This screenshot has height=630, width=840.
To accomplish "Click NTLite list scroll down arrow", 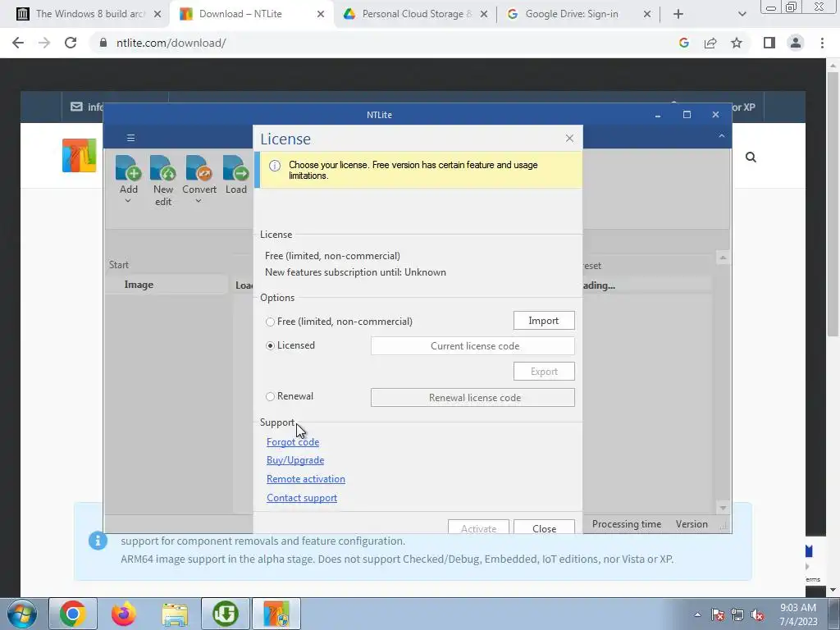I will (723, 507).
